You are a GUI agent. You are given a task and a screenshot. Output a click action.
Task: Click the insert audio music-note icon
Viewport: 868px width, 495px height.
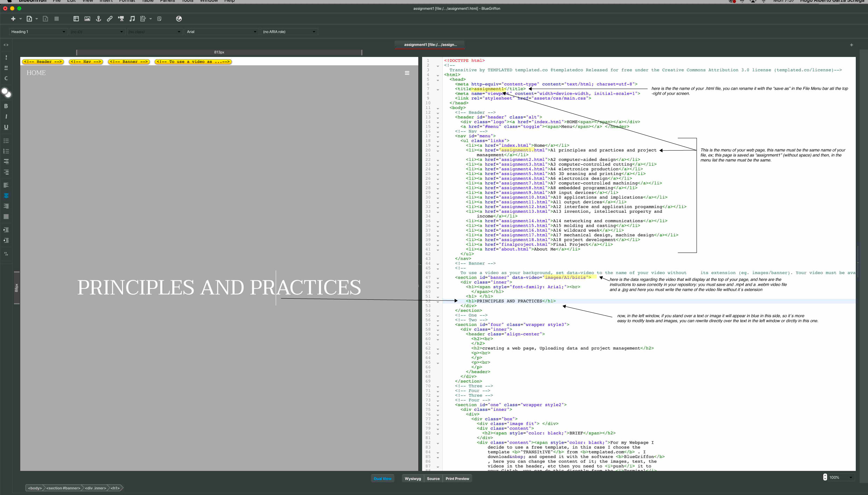[x=132, y=19]
